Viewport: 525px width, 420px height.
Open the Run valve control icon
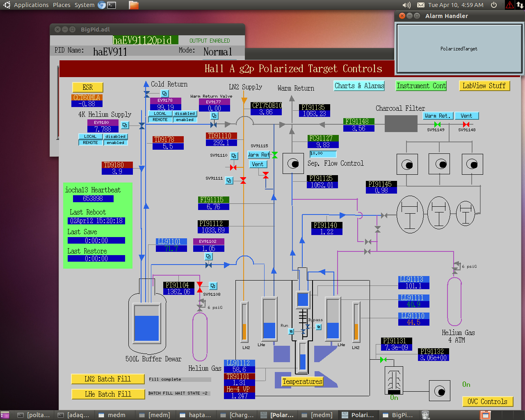click(x=291, y=331)
